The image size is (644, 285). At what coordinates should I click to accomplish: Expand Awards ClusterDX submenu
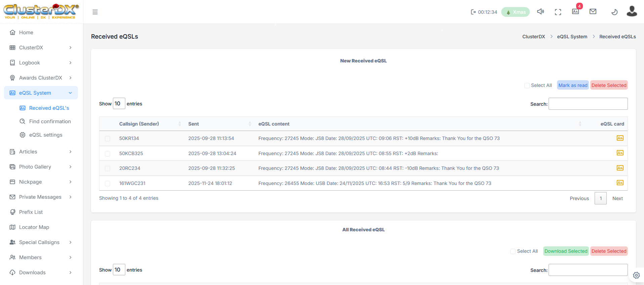pos(41,78)
